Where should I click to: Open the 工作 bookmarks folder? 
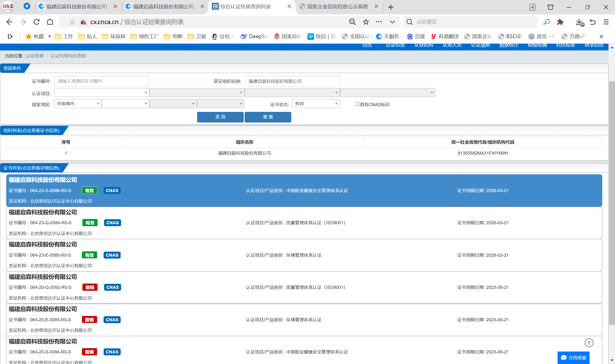coord(64,36)
